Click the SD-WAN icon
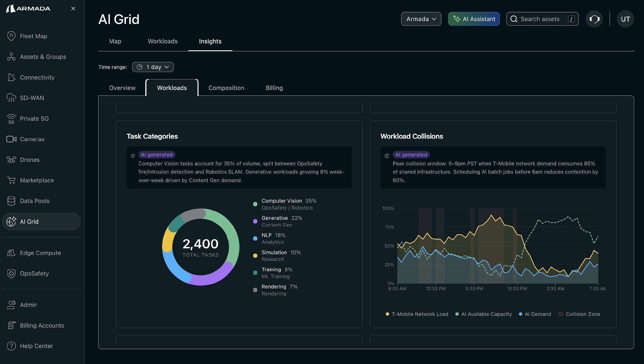Viewport: 644px width, 364px height. coord(11,98)
